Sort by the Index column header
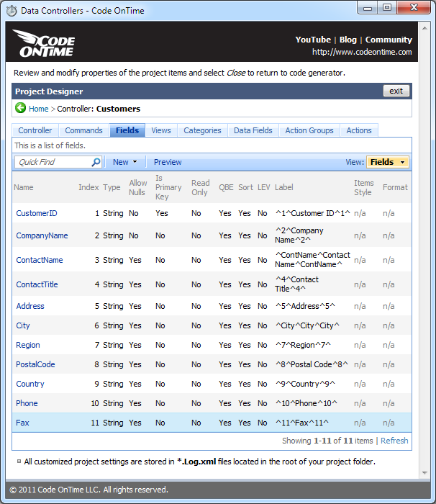The image size is (436, 504). point(88,187)
